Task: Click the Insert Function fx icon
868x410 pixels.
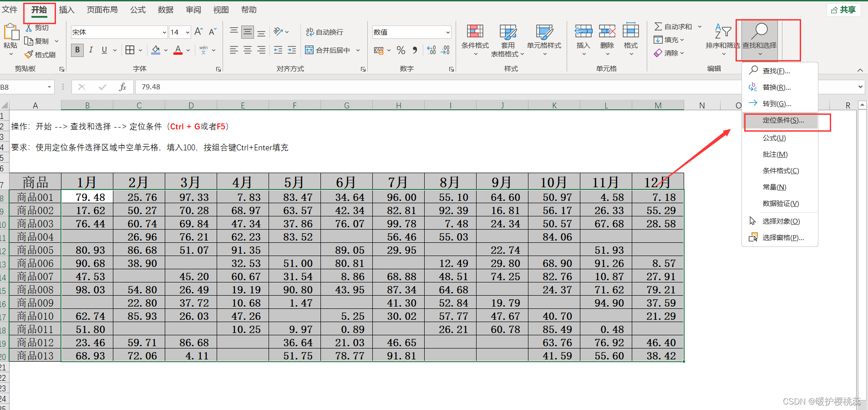Action: pos(122,87)
